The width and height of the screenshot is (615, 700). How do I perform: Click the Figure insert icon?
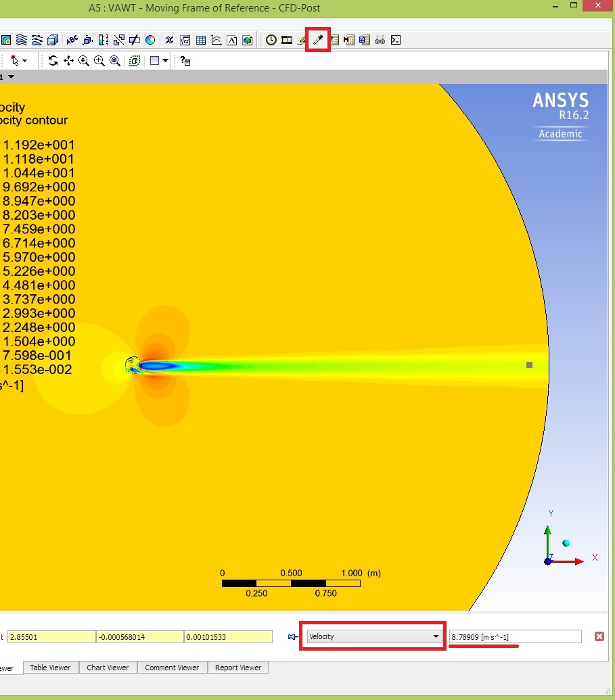point(248,40)
